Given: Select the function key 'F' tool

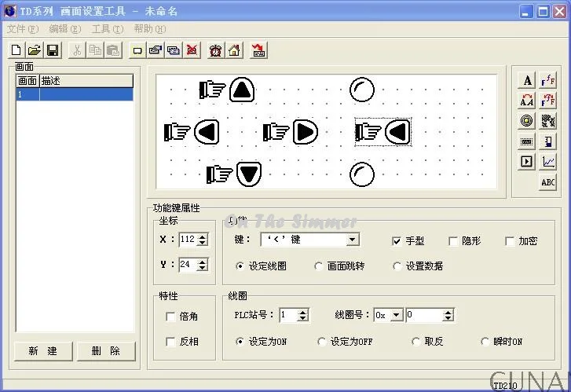Looking at the screenshot, I should [x=547, y=80].
